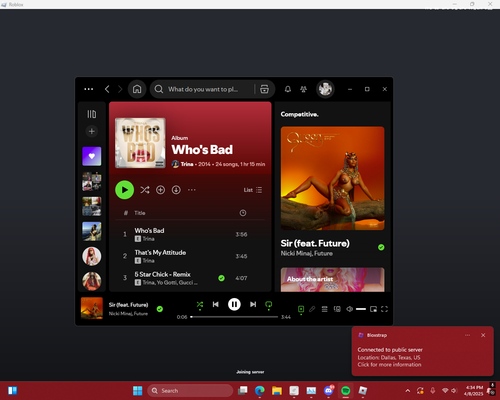Toggle repeat in the player bar
Screen dimensions: 500x400
(268, 304)
